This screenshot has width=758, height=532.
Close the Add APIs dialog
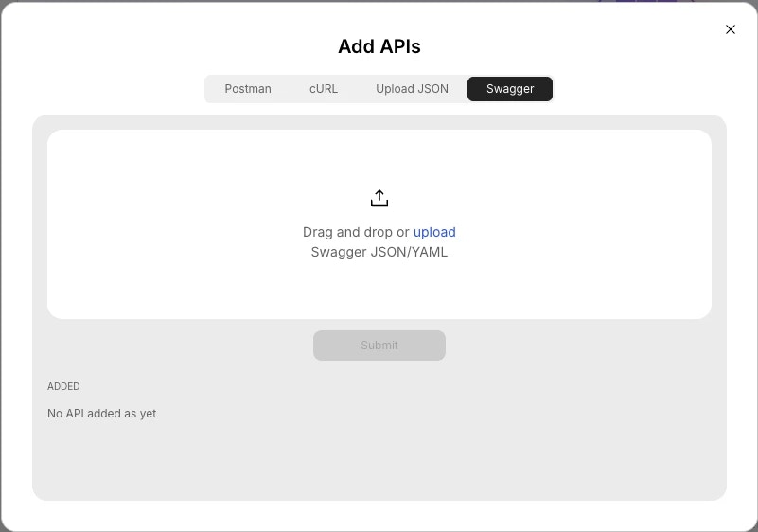point(730,29)
